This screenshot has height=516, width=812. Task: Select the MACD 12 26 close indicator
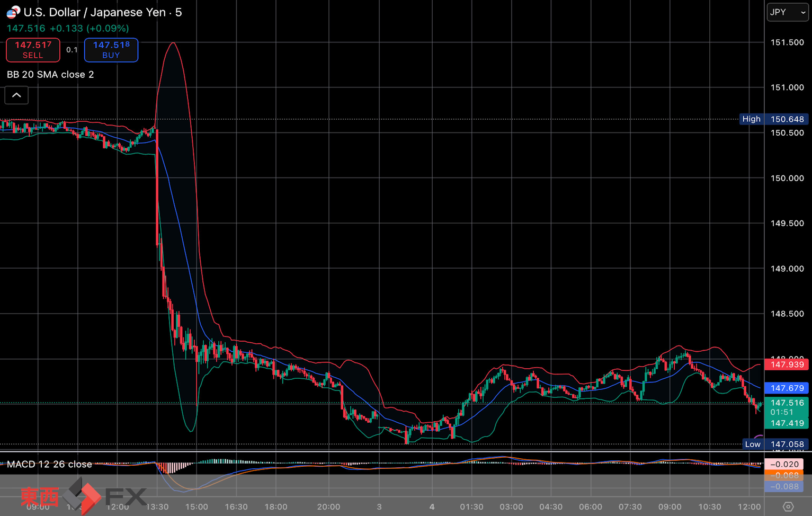49,464
